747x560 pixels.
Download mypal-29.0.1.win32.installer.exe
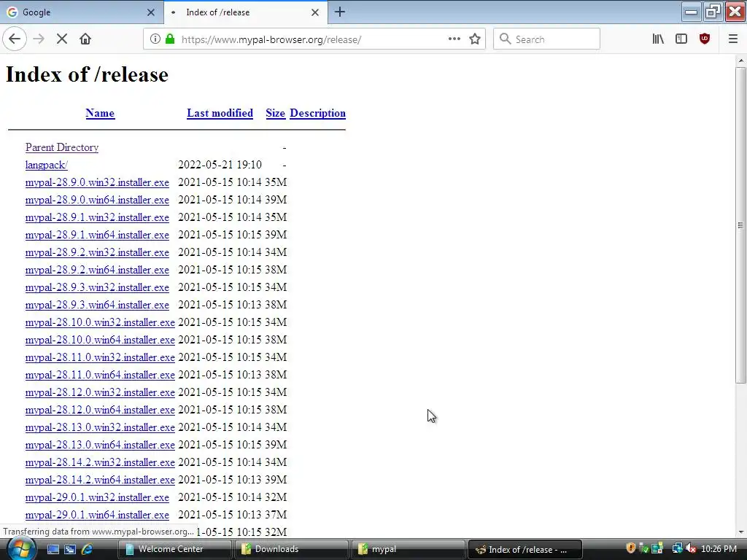(x=97, y=497)
